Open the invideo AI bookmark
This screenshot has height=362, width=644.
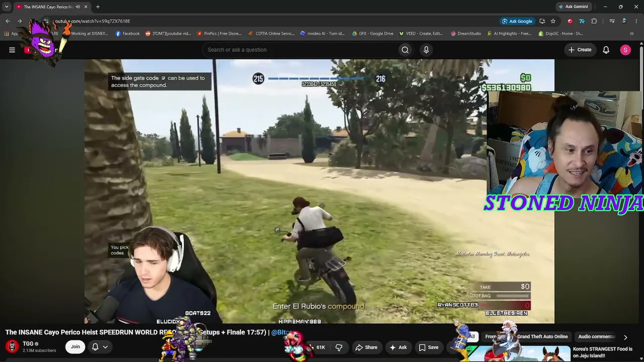(323, 34)
